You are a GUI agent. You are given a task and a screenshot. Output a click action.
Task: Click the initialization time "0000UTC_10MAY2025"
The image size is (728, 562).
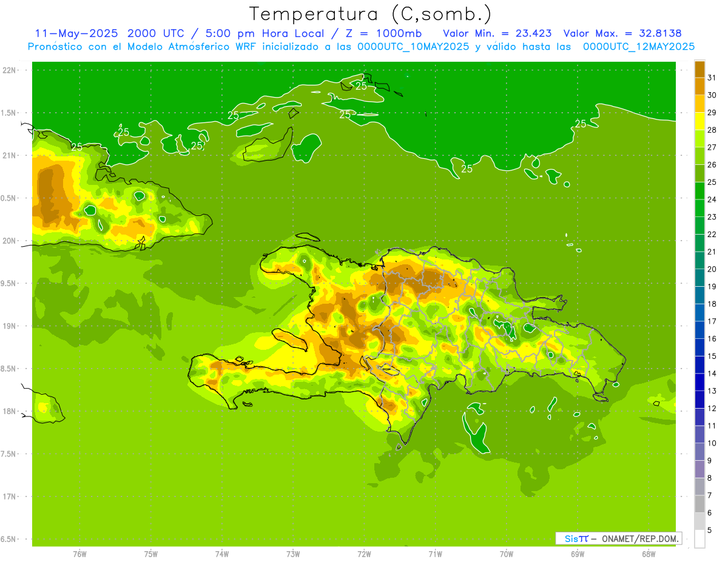pos(413,46)
